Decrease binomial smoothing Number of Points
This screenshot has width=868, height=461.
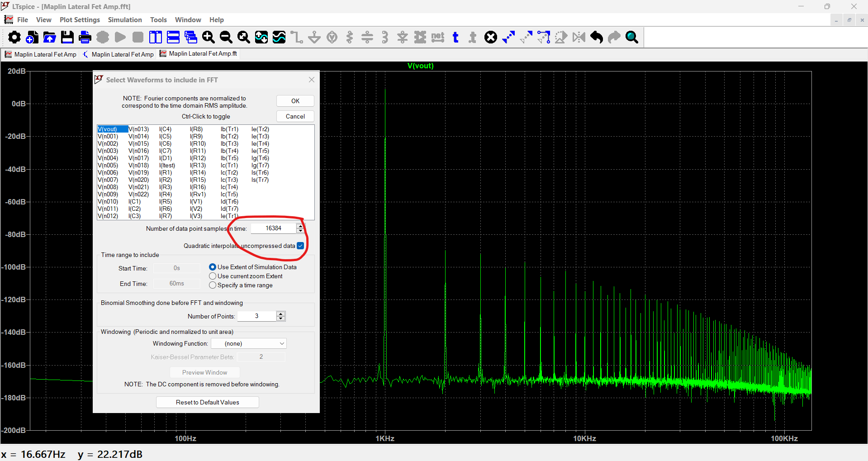(x=281, y=318)
